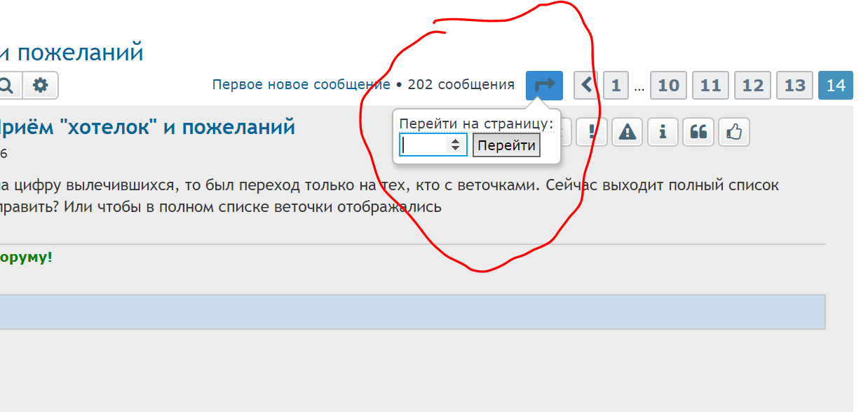
Task: Open the "Первое новое сообщение" link
Action: click(x=301, y=85)
